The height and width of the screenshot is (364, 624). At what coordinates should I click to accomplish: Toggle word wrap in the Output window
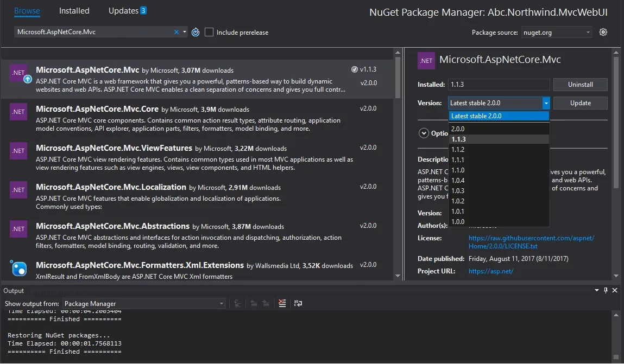[298, 303]
